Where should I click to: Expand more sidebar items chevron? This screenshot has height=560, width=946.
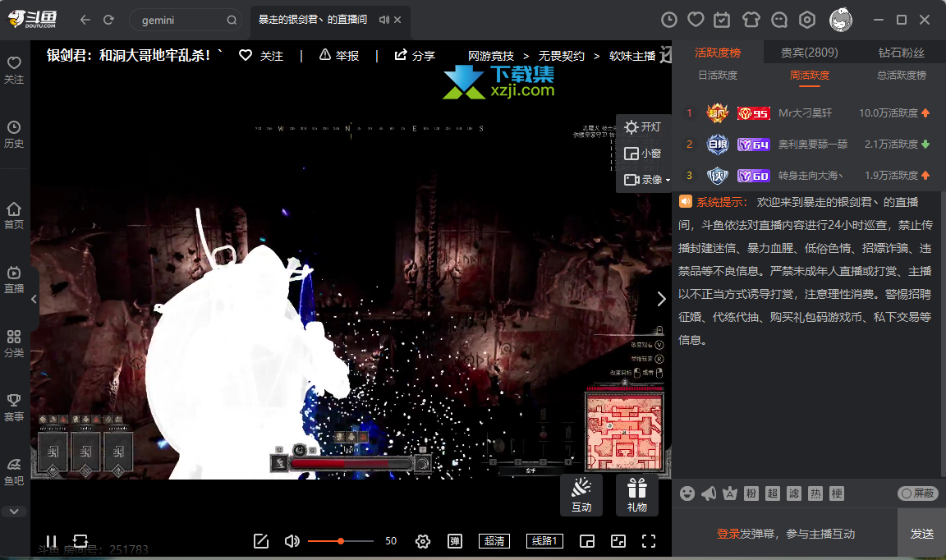[14, 511]
